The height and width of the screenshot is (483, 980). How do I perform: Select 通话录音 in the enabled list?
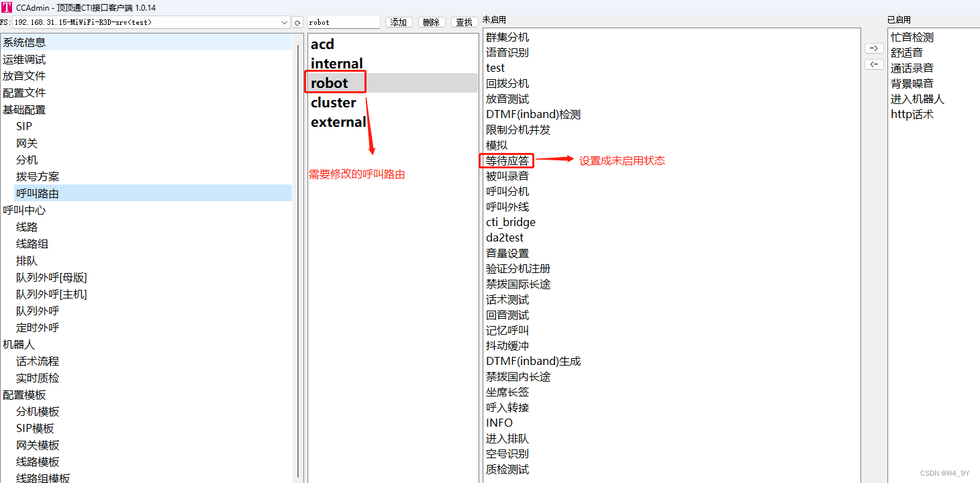tap(912, 68)
